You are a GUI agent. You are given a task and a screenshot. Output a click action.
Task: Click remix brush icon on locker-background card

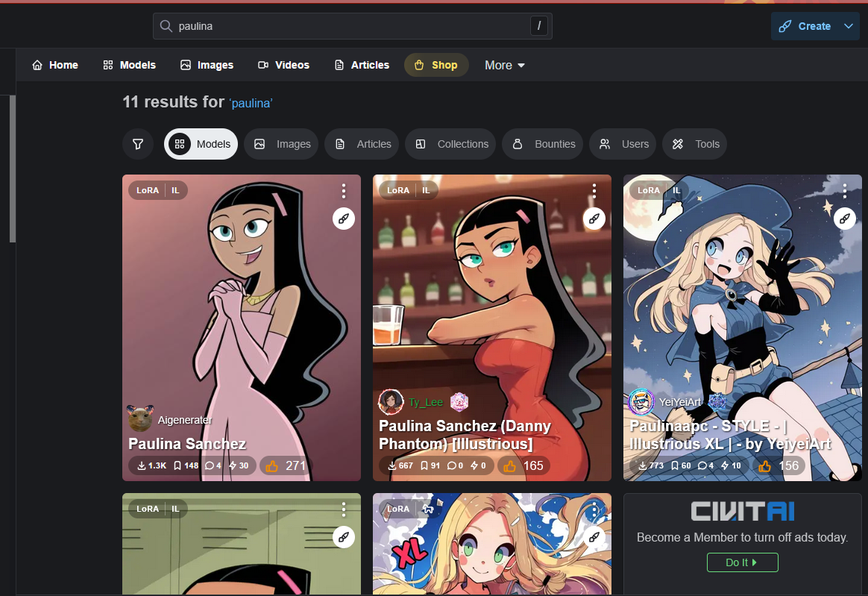click(344, 537)
